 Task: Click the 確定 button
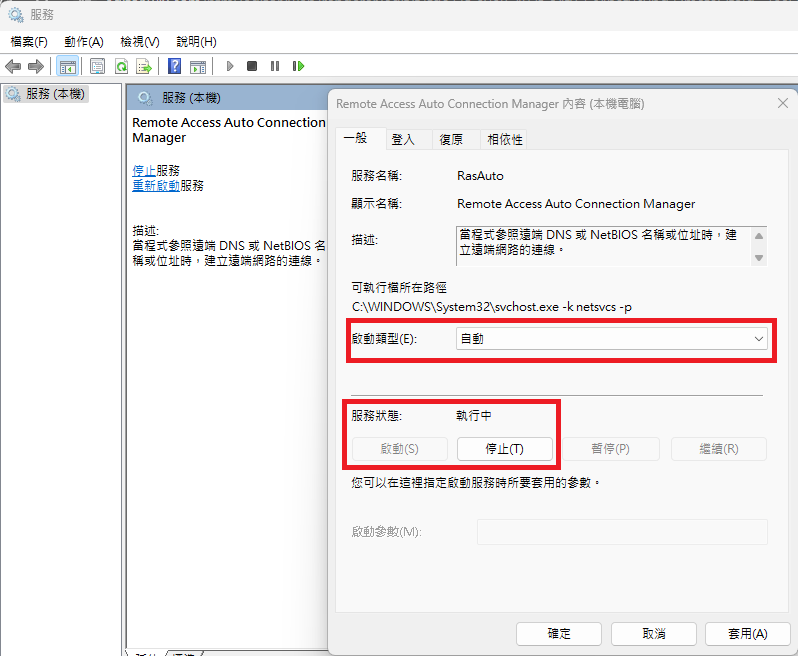click(559, 634)
